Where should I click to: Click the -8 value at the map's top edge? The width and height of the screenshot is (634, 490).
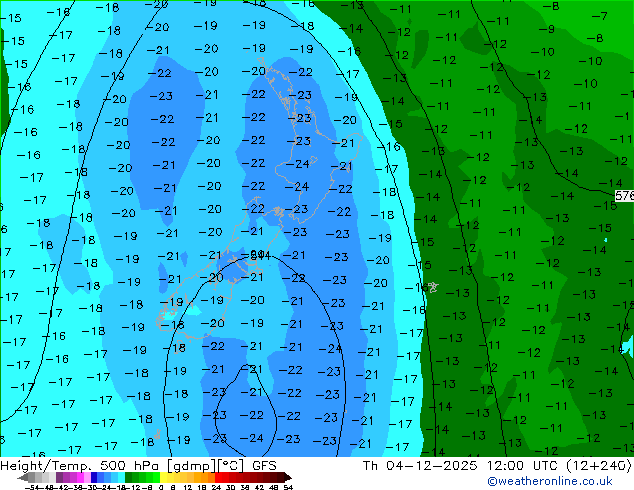[x=550, y=6]
